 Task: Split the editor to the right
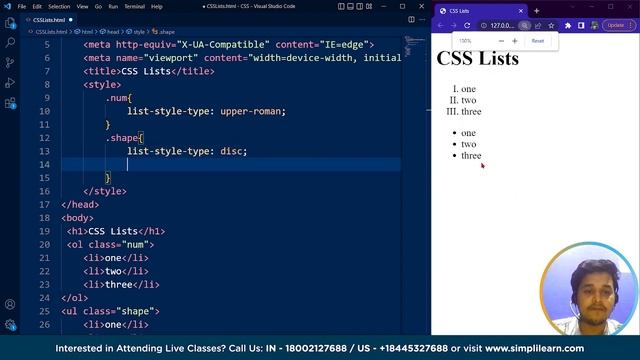(x=411, y=20)
